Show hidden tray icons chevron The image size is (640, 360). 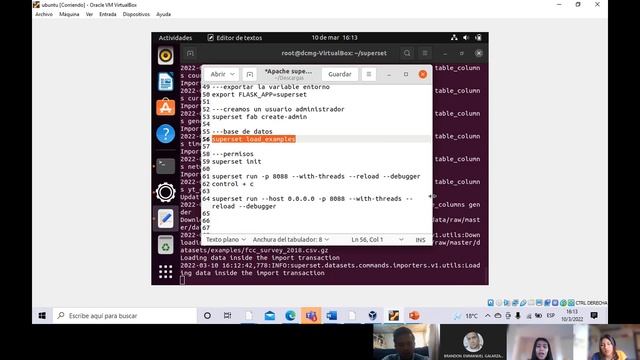(487, 316)
